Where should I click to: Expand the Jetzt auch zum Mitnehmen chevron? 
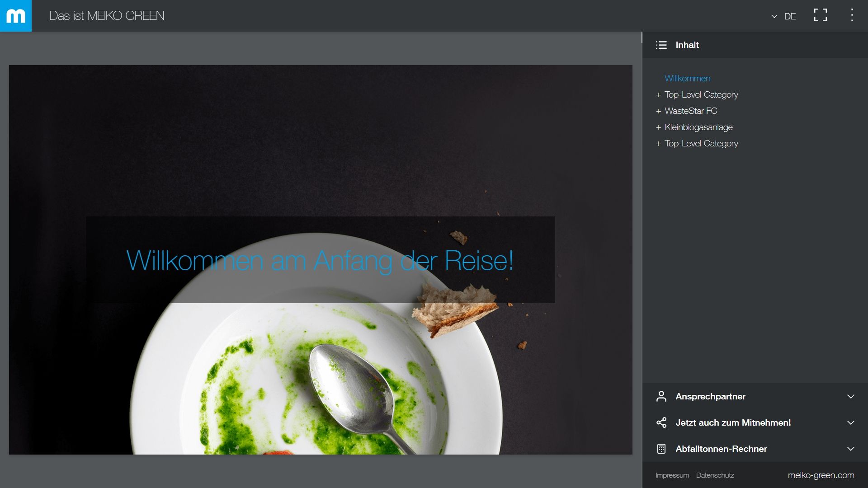(x=850, y=422)
